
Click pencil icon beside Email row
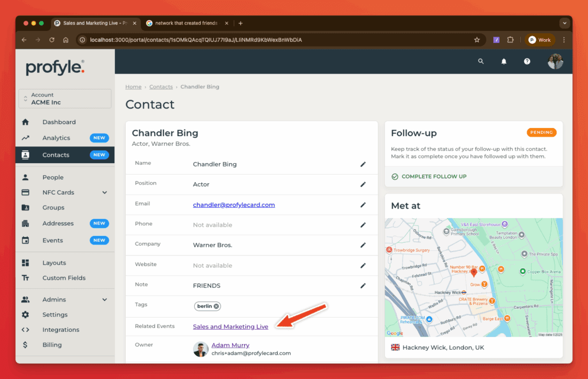(363, 204)
